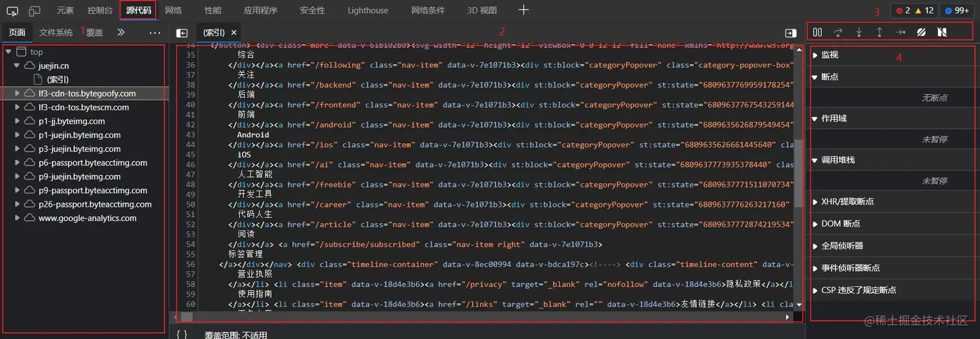Viewport: 980px width, 339px height.
Task: Expand www.google-analytics.com node
Action: tap(17, 218)
